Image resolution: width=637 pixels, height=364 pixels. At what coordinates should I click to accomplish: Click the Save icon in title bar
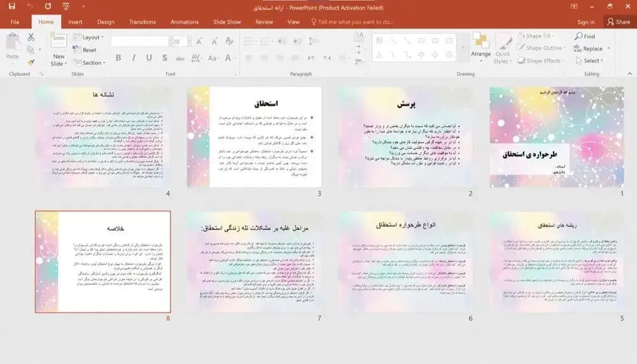[11, 6]
